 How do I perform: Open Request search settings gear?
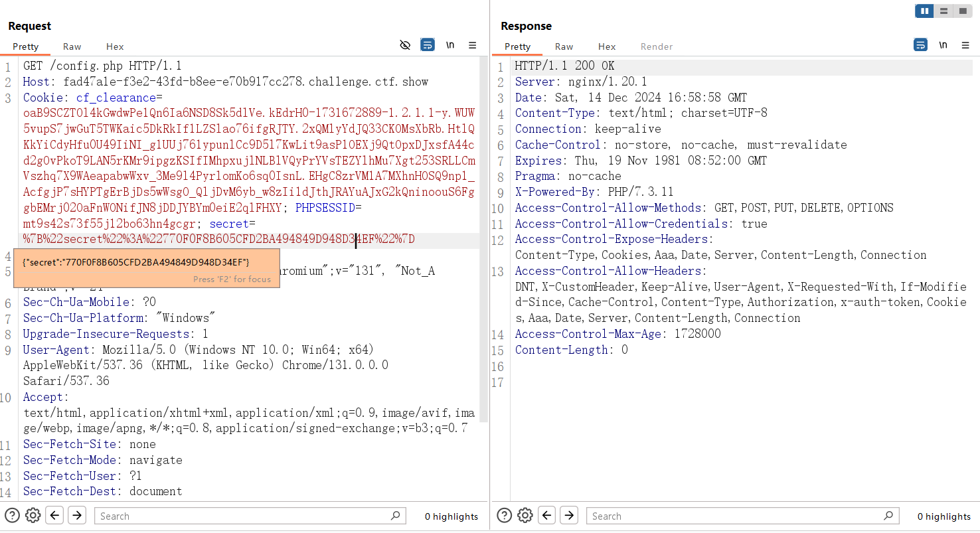pos(33,515)
